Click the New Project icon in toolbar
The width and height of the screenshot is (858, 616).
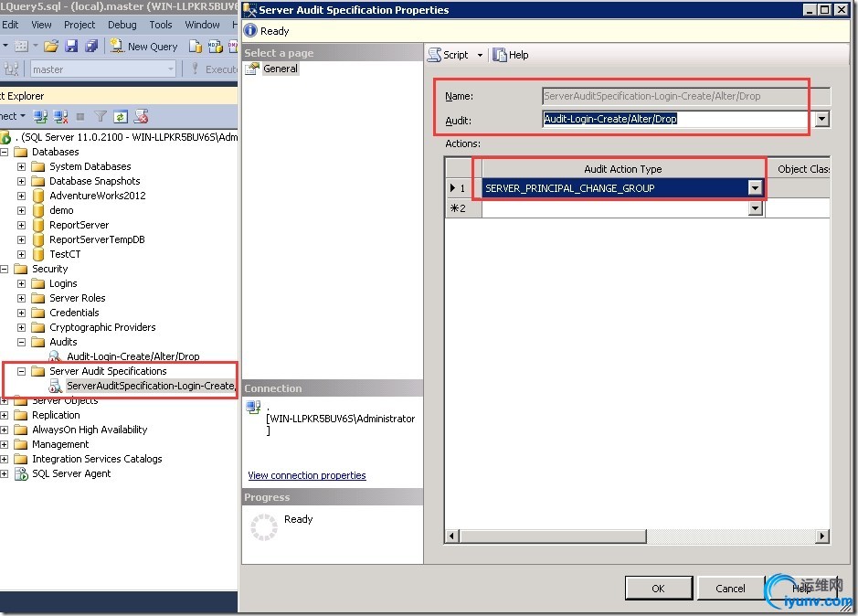(x=21, y=47)
